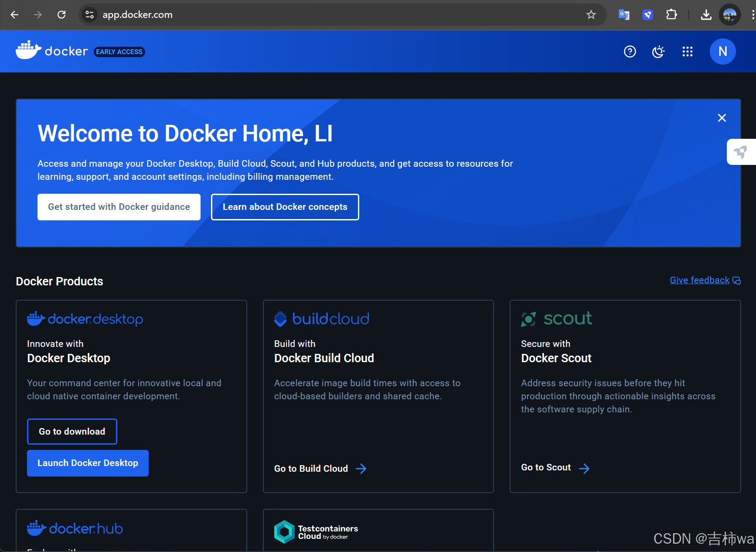Click the EARLY ACCESS badge
The height and width of the screenshot is (552, 756).
click(x=119, y=52)
